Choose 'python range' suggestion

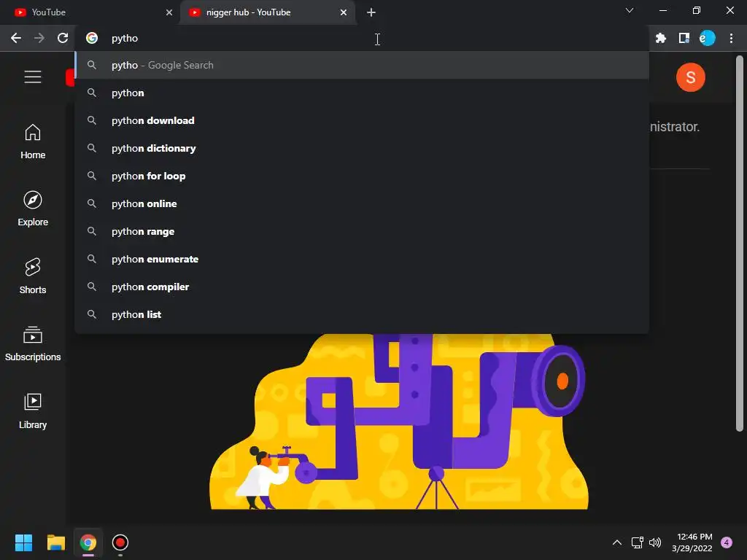tap(362, 231)
